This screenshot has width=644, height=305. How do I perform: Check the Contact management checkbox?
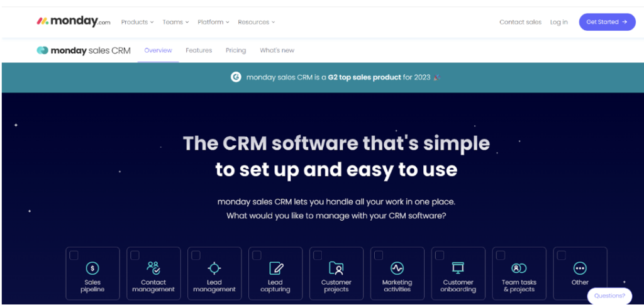click(135, 255)
